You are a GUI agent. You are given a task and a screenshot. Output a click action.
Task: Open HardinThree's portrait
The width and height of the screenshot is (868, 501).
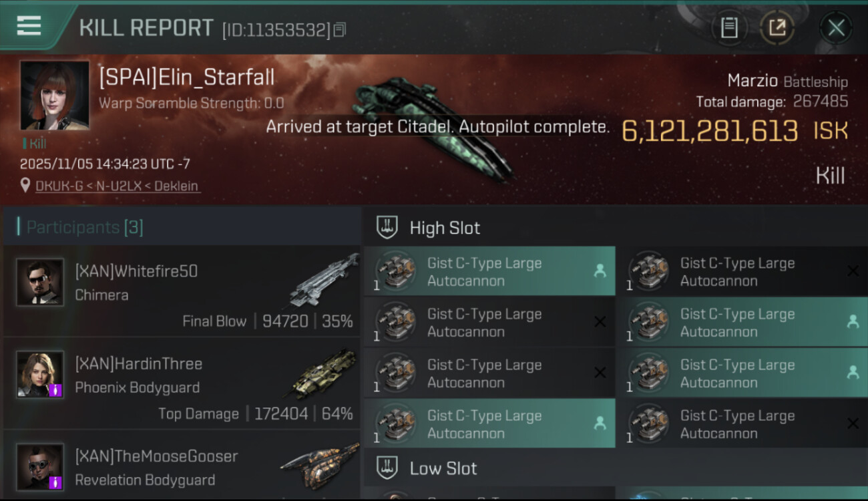click(40, 374)
